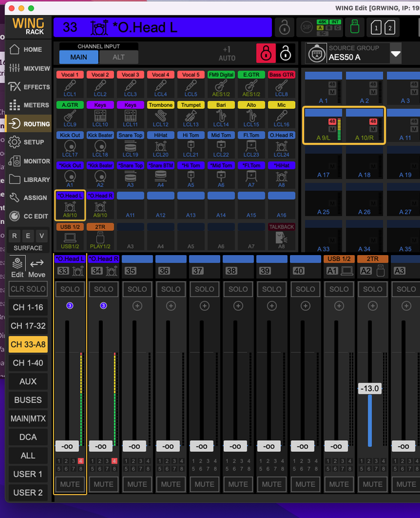Click the CLR SOLO button
The image size is (420, 518).
28,289
